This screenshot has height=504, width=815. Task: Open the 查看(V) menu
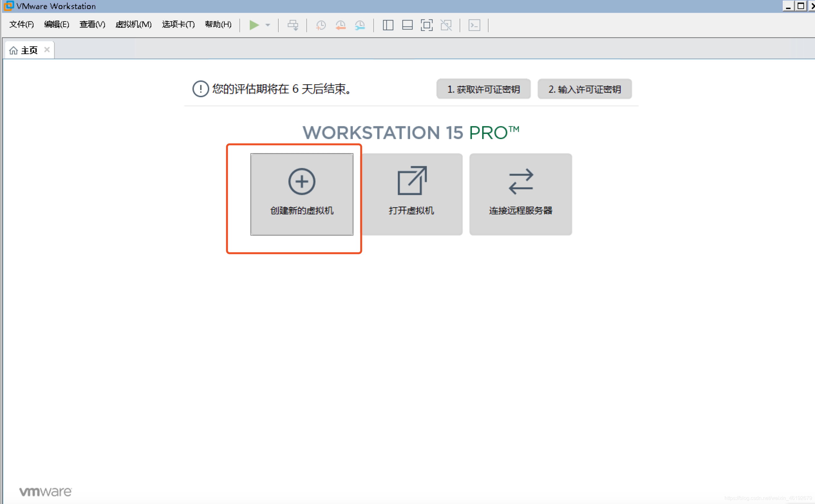tap(92, 24)
